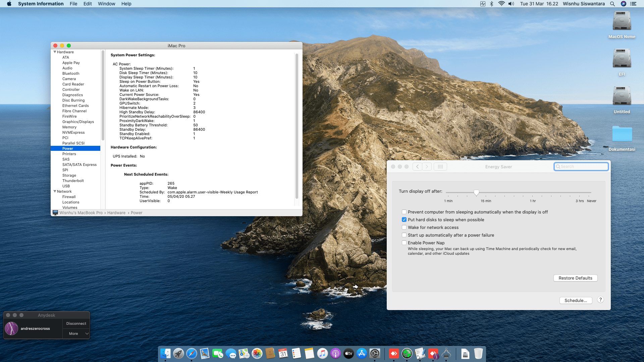This screenshot has width=644, height=362.
Task: Adjust Turn display off after slider thumb
Action: click(x=476, y=192)
